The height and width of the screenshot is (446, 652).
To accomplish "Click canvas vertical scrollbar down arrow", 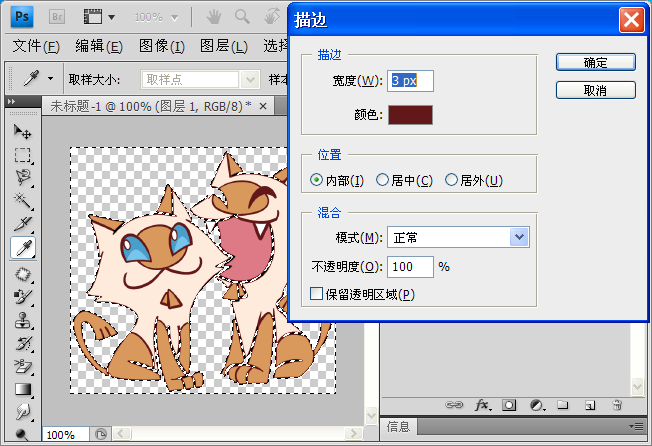I will [371, 415].
